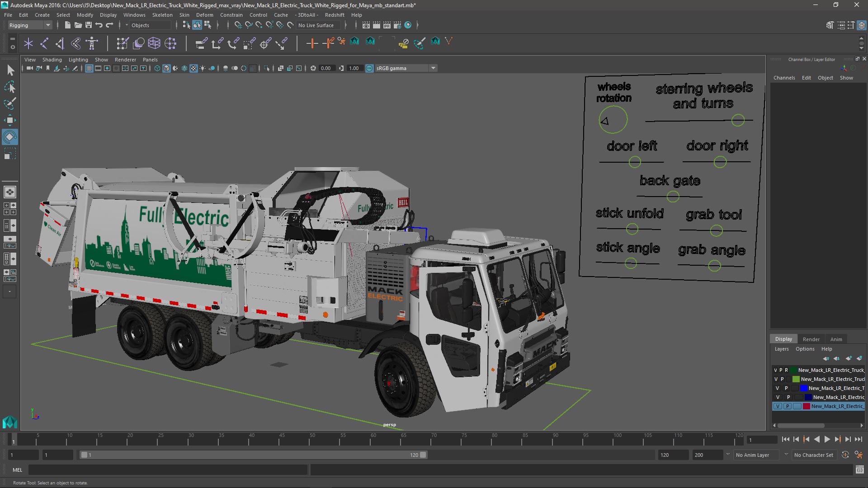This screenshot has width=868, height=488.
Task: Click MEL script type label
Action: (17, 470)
